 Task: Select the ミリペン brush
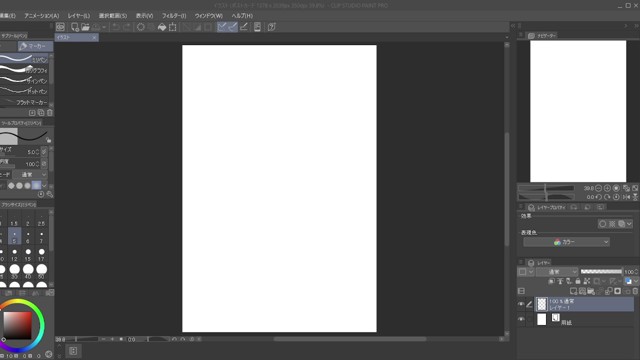pyautogui.click(x=24, y=59)
